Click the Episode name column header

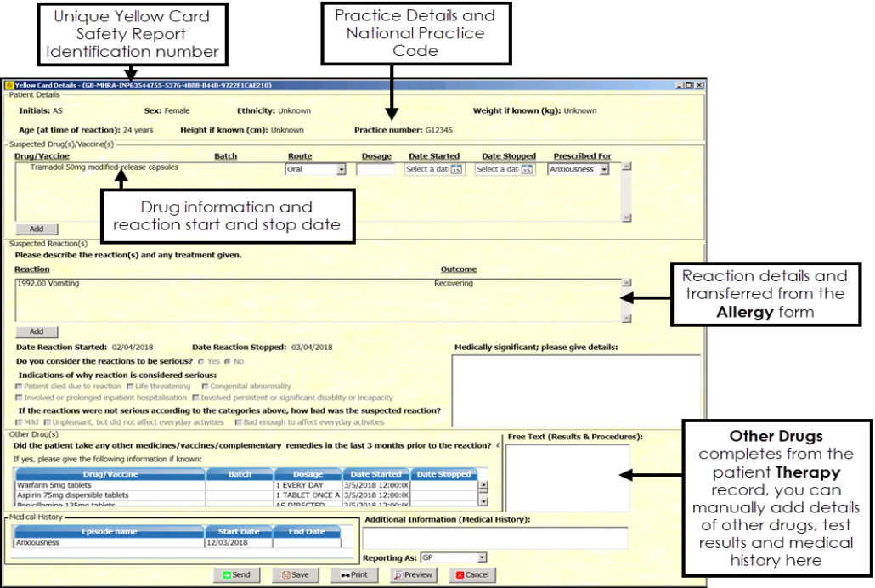click(108, 532)
